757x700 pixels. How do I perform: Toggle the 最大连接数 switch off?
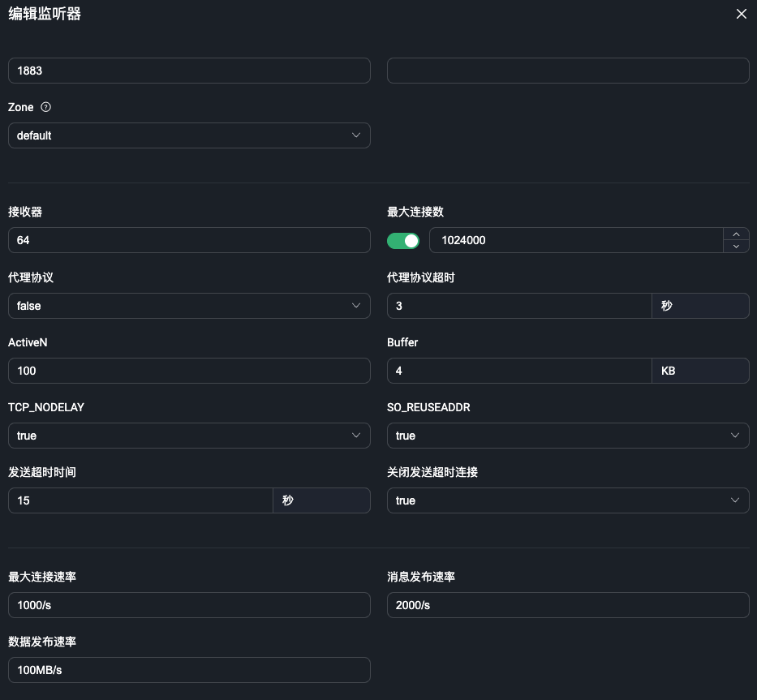click(403, 241)
